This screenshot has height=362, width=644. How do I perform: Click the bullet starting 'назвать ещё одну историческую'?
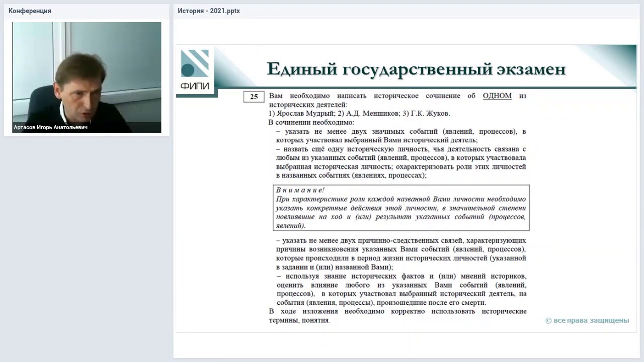click(401, 162)
